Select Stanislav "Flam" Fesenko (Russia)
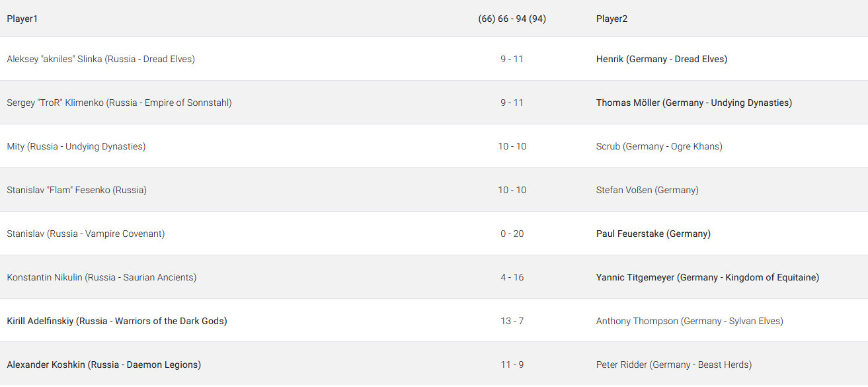This screenshot has height=387, width=868. (77, 190)
